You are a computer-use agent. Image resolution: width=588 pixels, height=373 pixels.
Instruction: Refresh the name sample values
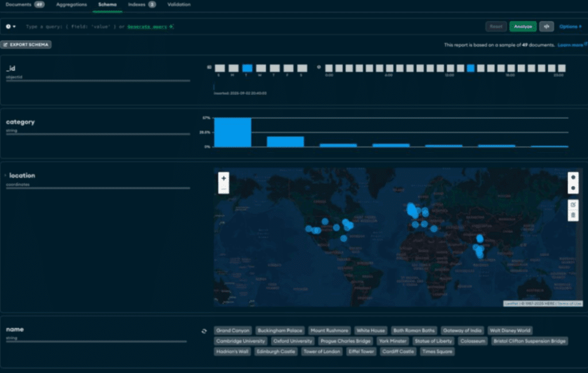coord(204,331)
